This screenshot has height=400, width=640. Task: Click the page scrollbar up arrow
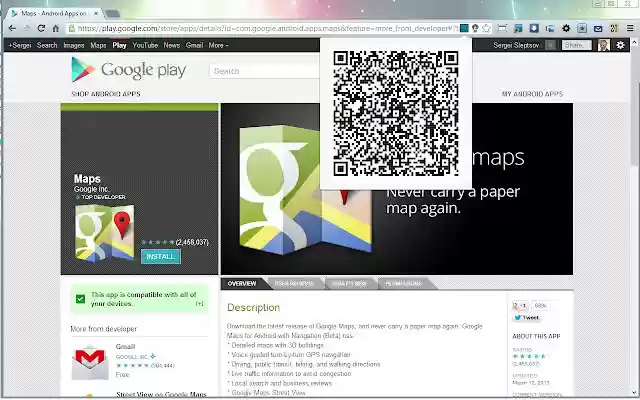[x=635, y=42]
